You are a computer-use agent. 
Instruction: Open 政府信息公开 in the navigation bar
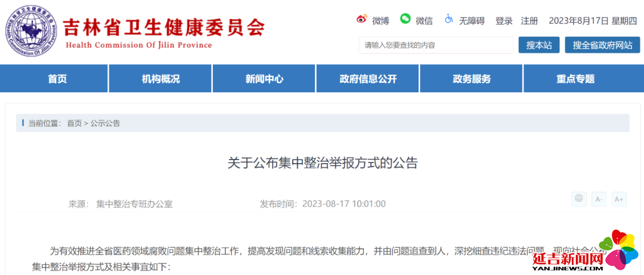pos(368,79)
